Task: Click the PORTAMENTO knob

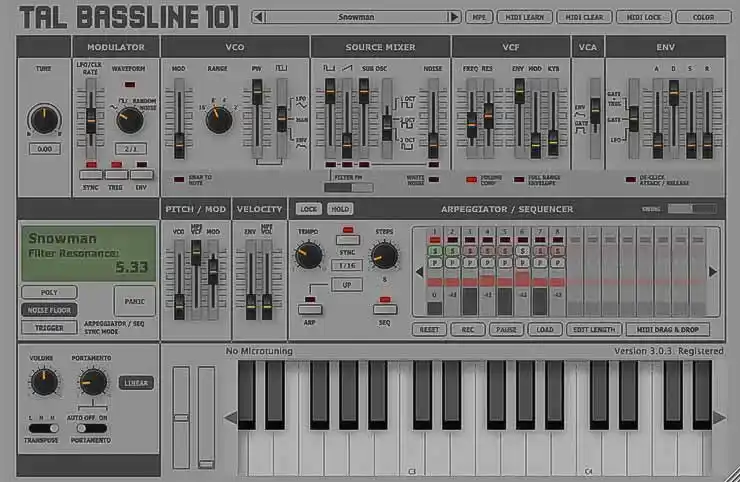Action: 92,382
